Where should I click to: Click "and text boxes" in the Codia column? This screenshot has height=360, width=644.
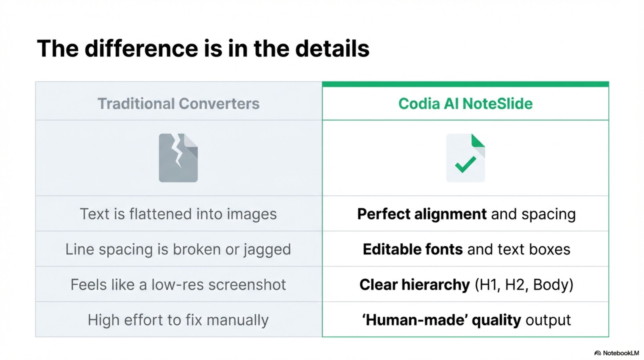tap(519, 249)
